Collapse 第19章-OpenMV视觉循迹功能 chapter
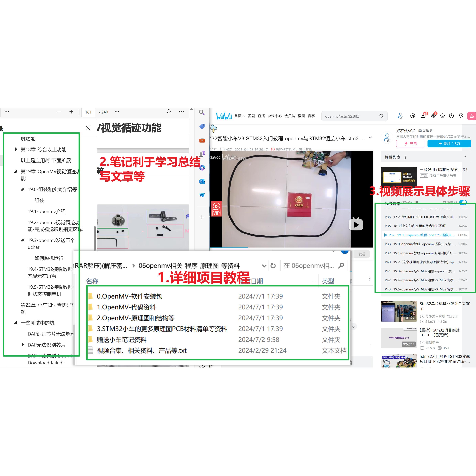Viewport: 476px width, 476px height. coord(15,171)
